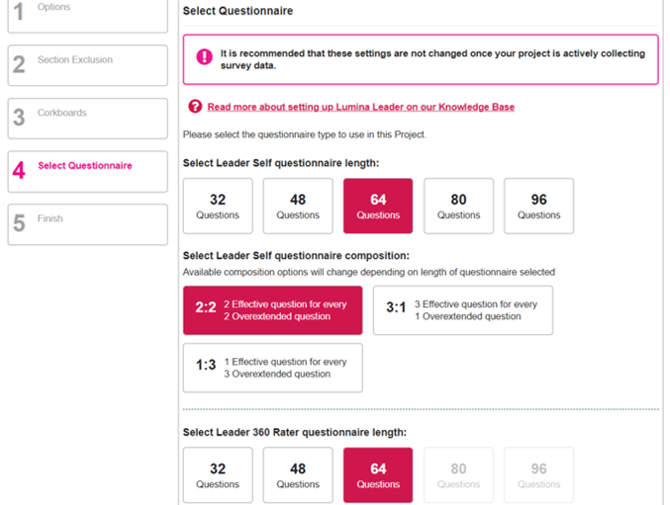
Task: Select the 3:1 composition option
Action: pyautogui.click(x=463, y=310)
